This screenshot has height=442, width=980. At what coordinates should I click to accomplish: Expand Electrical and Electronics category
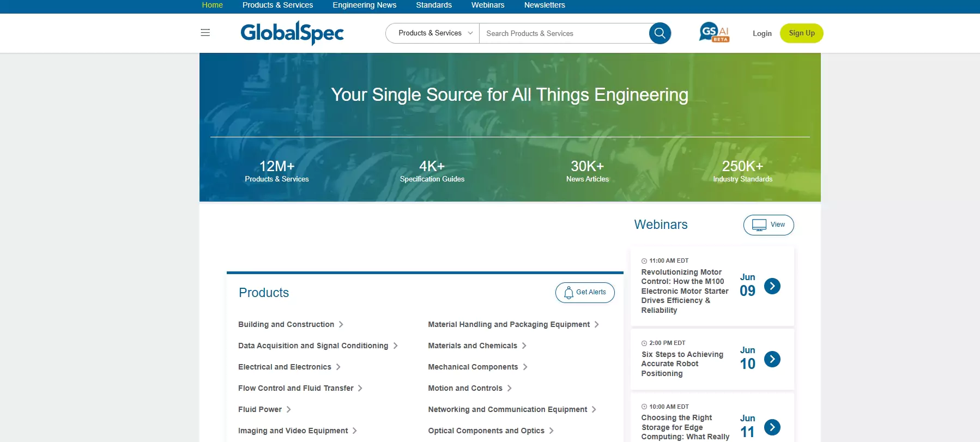[289, 367]
